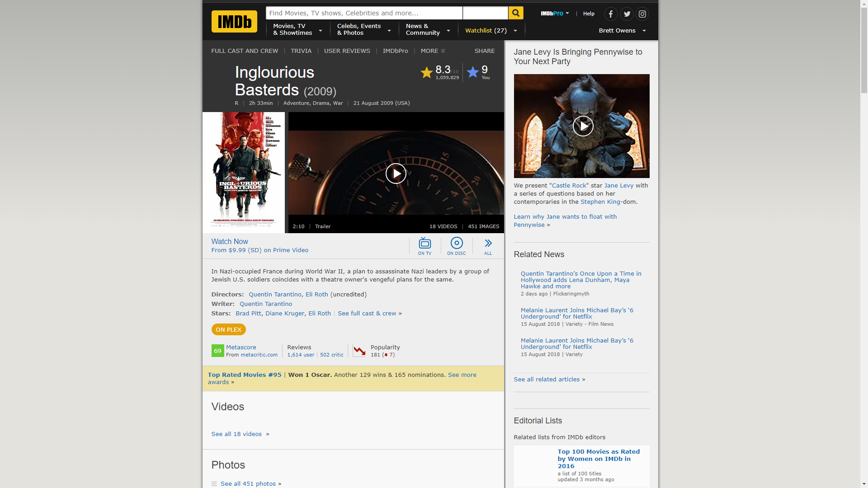Screen dimensions: 868x488
Task: Click the green Metascore 69 badge
Action: coord(217,351)
